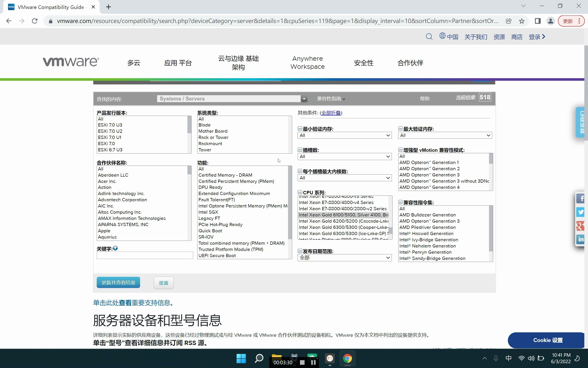The image size is (588, 368).
Task: Open the 多云 navigation menu
Action: tap(134, 63)
